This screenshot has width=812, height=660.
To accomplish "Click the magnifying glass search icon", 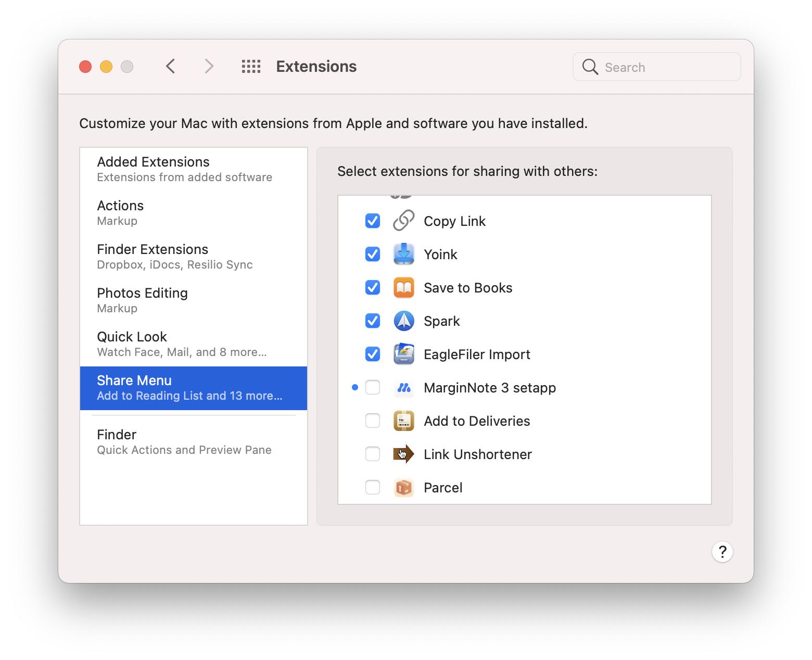I will [x=590, y=67].
